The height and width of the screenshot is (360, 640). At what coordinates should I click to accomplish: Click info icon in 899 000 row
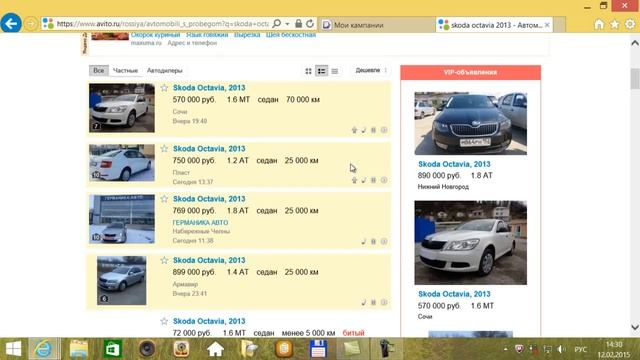[384, 302]
